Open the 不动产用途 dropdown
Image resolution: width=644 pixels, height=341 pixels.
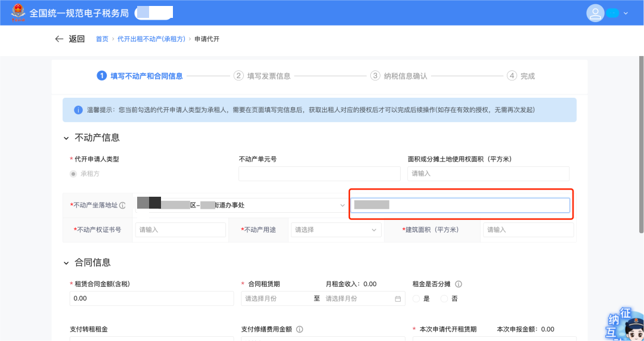point(336,230)
